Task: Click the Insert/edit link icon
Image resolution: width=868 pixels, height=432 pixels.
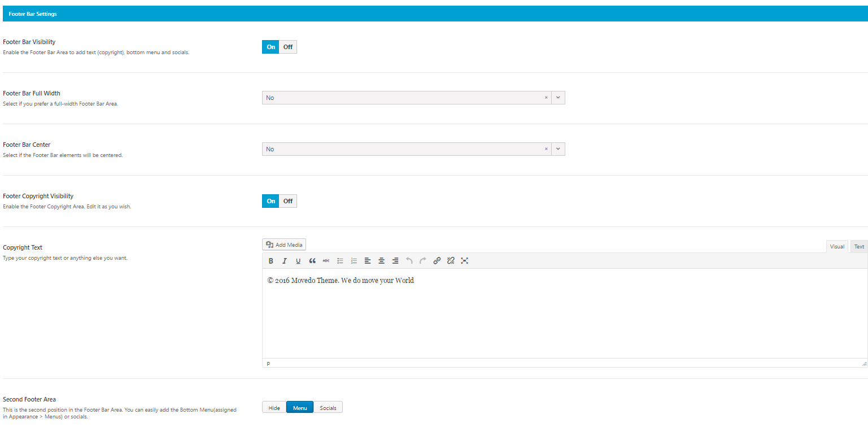Action: [437, 261]
